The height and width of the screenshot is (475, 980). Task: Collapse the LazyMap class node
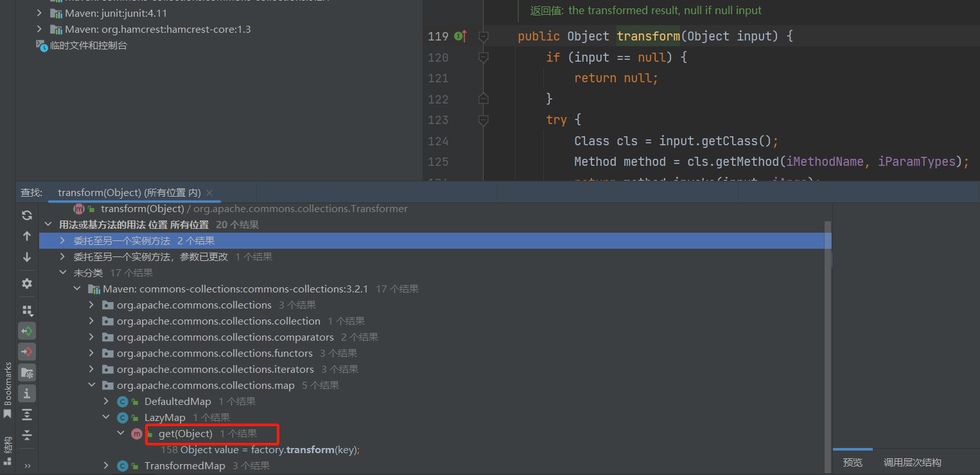(107, 418)
